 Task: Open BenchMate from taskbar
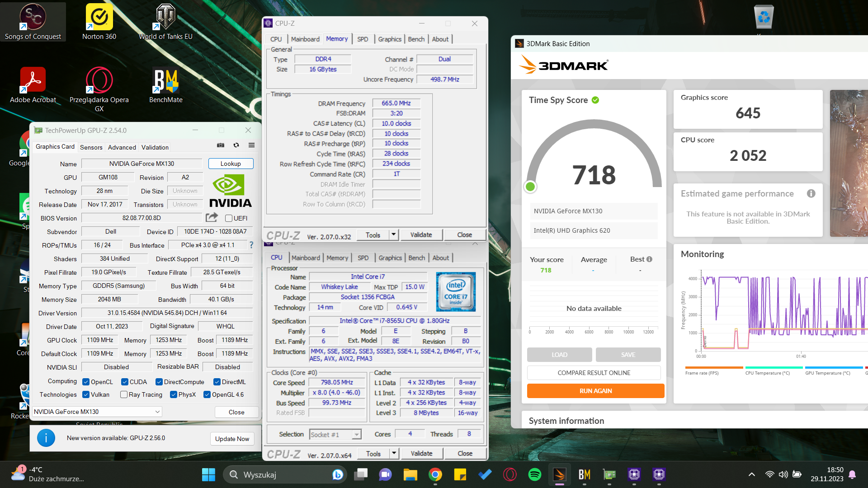585,474
